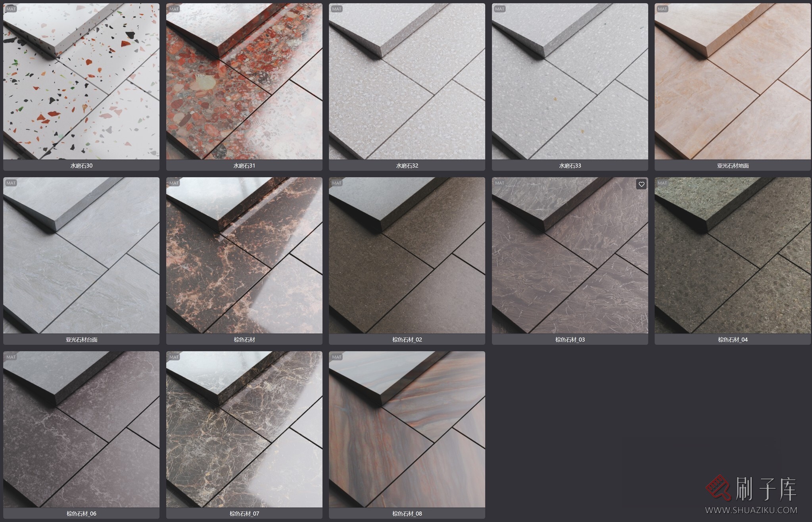Click the 棕色石材 name label under marble tile
812x522 pixels.
coord(244,340)
